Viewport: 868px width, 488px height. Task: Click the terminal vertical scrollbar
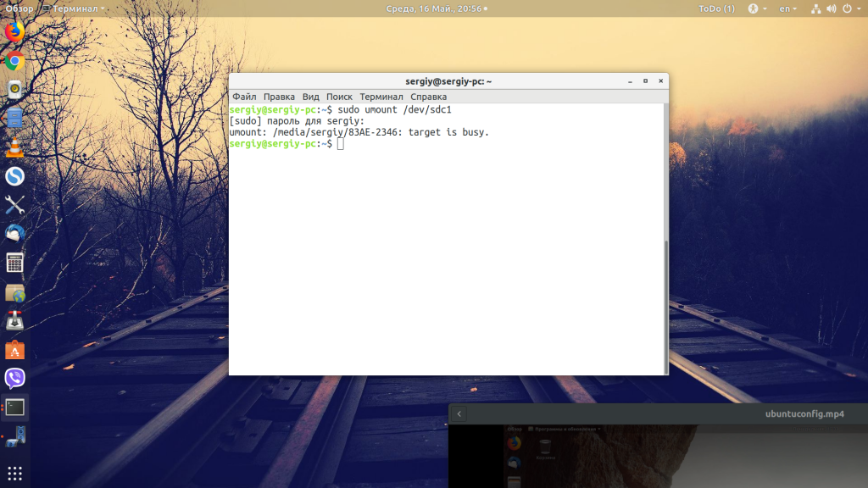coord(666,239)
